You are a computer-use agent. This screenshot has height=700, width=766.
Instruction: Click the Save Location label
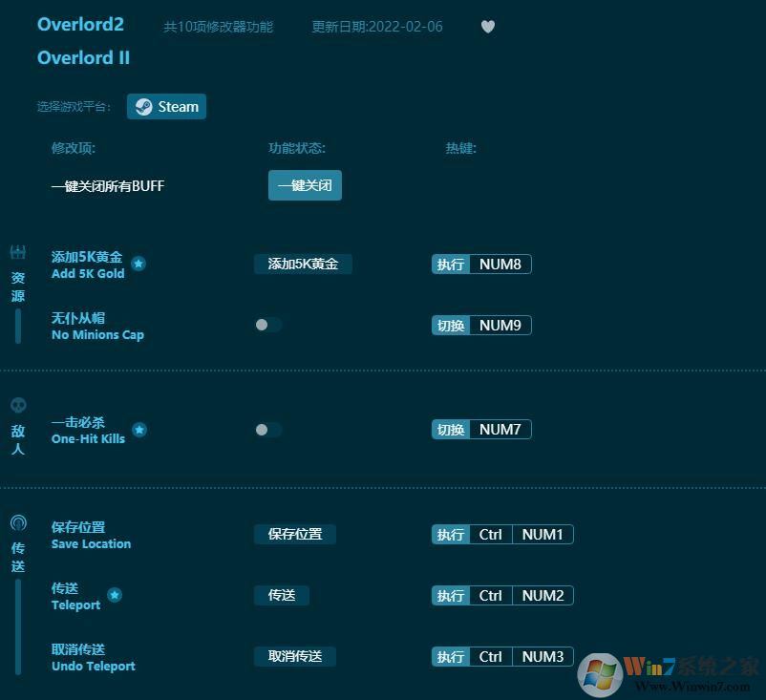pos(92,543)
